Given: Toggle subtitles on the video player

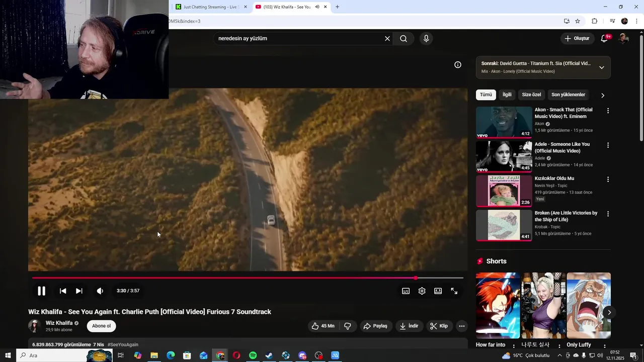Looking at the screenshot, I should coord(406,291).
